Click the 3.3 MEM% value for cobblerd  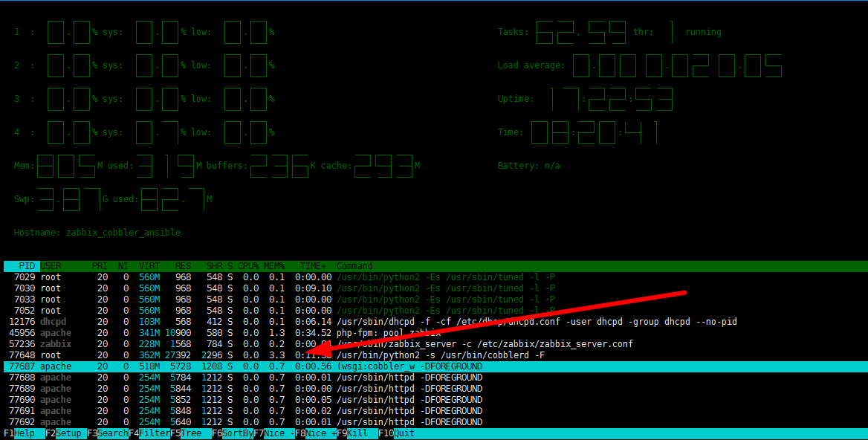coord(276,355)
